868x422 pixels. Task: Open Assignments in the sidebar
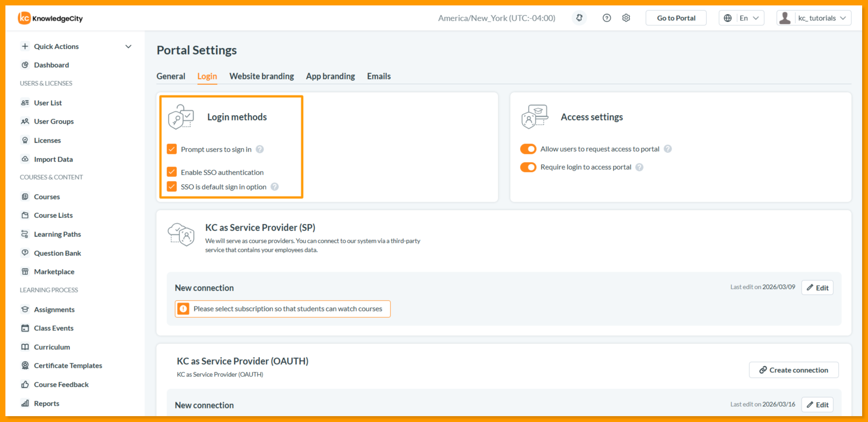click(54, 310)
